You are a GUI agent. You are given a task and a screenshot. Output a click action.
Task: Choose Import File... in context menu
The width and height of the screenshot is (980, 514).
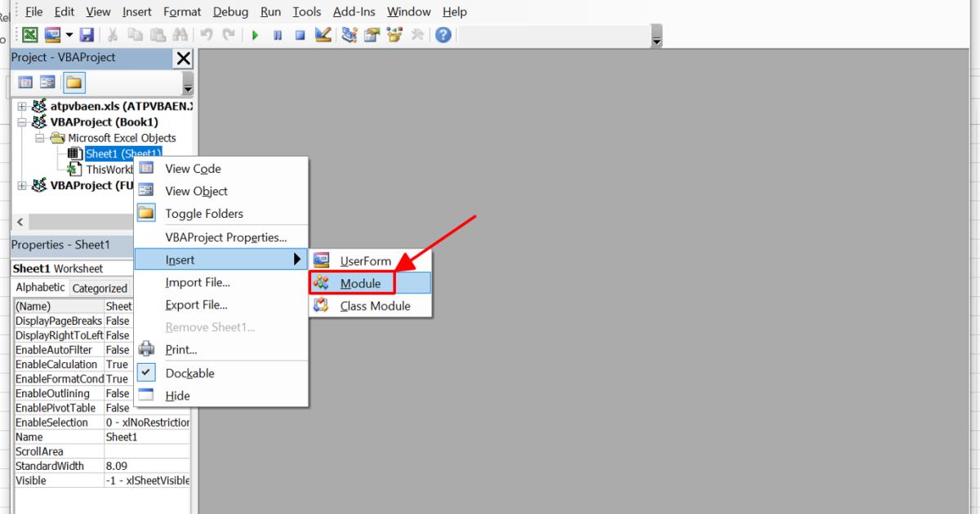[220, 282]
